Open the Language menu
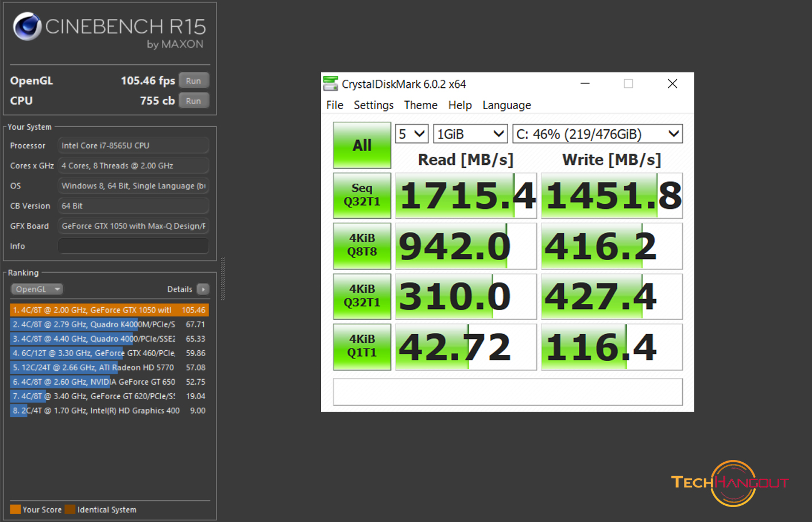This screenshot has width=812, height=522. (x=506, y=105)
